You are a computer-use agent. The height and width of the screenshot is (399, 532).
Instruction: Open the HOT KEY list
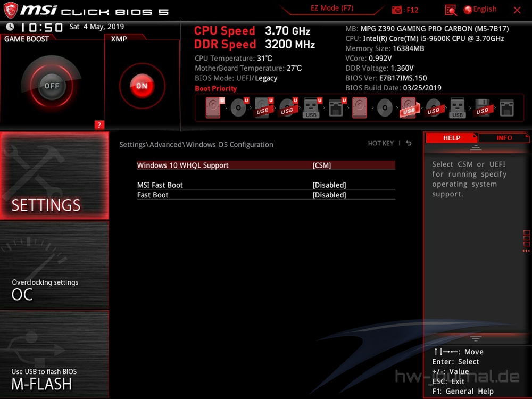click(381, 143)
